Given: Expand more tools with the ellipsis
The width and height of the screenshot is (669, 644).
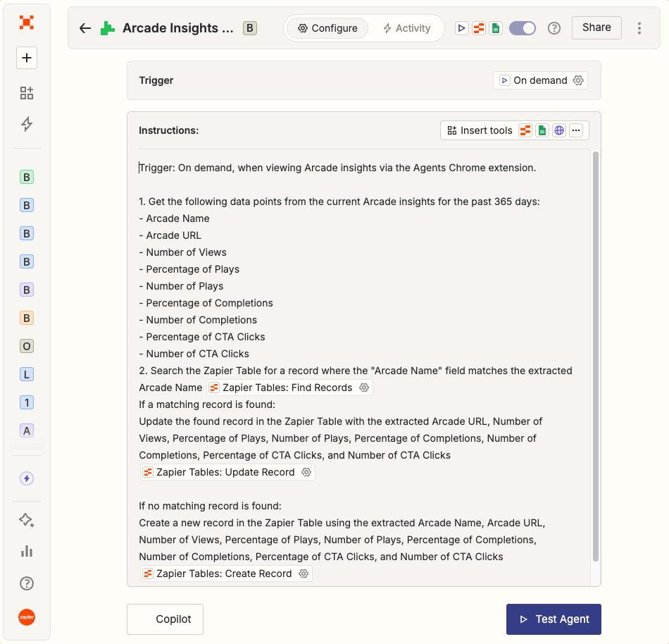Looking at the screenshot, I should (x=576, y=130).
